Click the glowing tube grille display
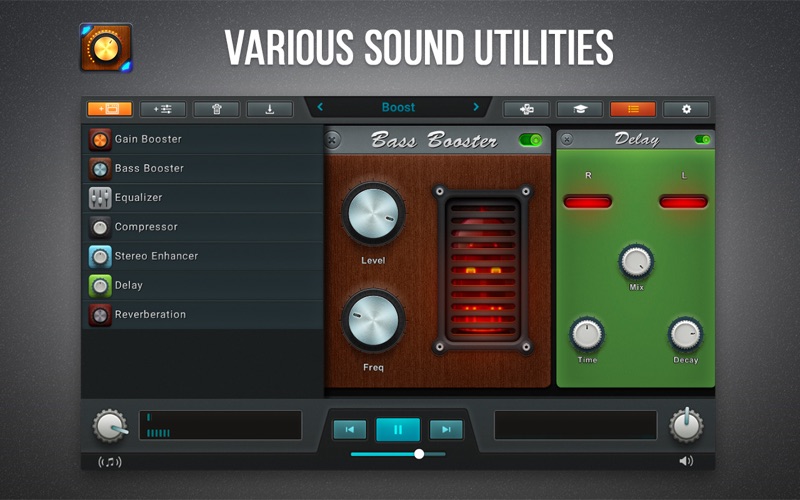 pyautogui.click(x=483, y=270)
